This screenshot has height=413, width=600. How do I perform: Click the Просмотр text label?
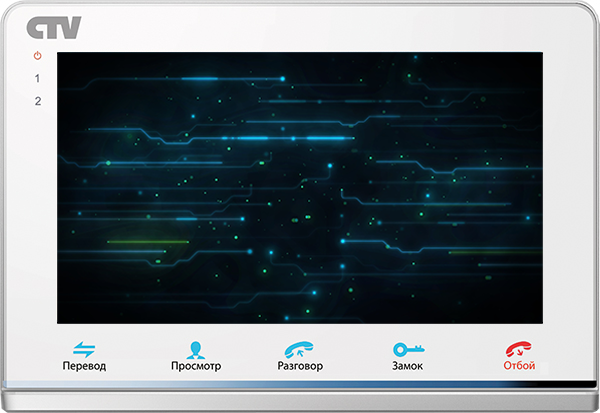point(195,366)
